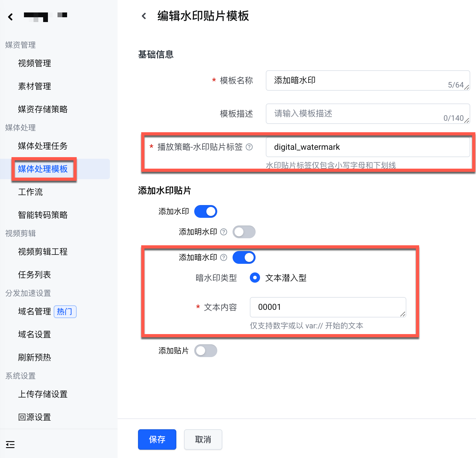This screenshot has width=476, height=458.
Task: Click the 暗水印类型 label
Action: point(216,278)
